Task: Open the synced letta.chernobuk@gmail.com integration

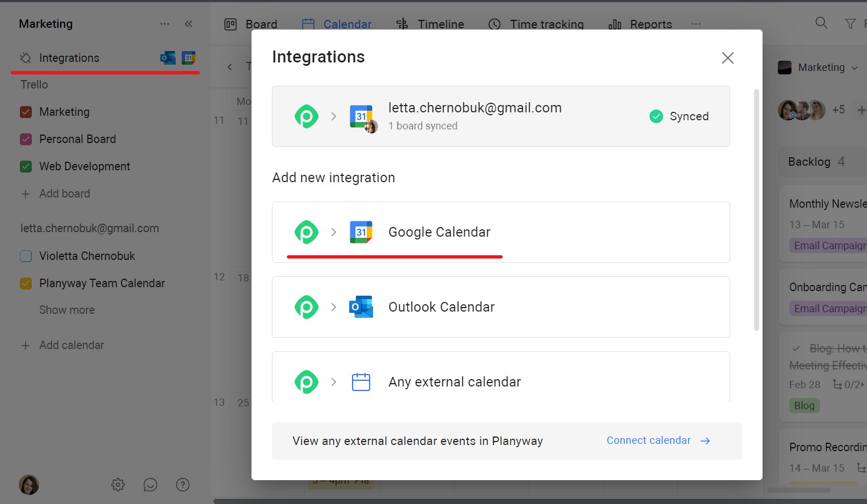Action: tap(501, 116)
